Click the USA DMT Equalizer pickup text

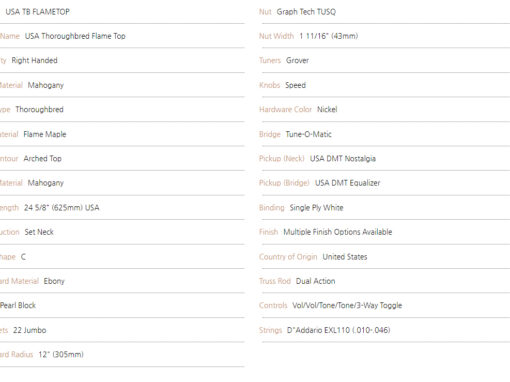pyautogui.click(x=347, y=183)
